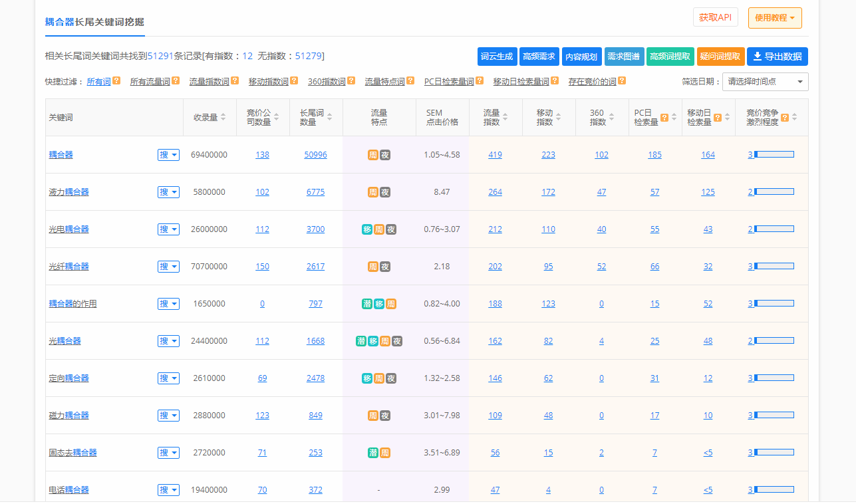Screen dimensions: 856x504
Task: Open the 电话耦合器 keyword link
Action: [x=69, y=490]
